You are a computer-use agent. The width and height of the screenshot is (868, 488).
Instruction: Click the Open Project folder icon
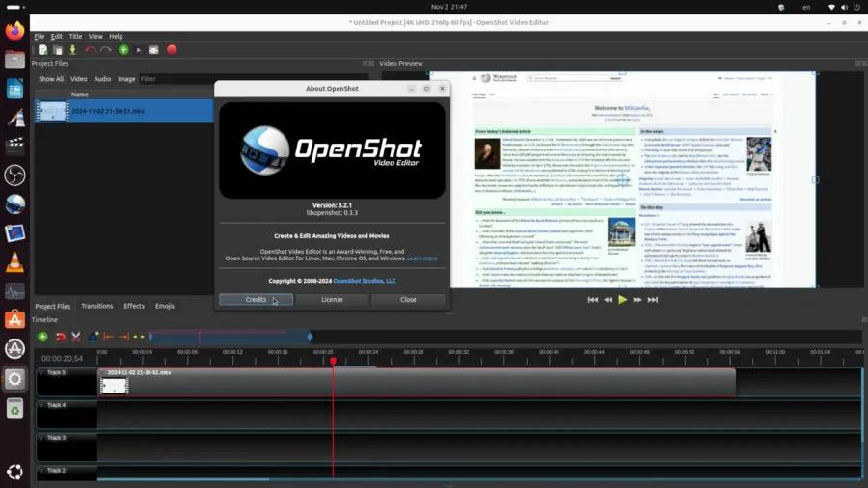[58, 50]
